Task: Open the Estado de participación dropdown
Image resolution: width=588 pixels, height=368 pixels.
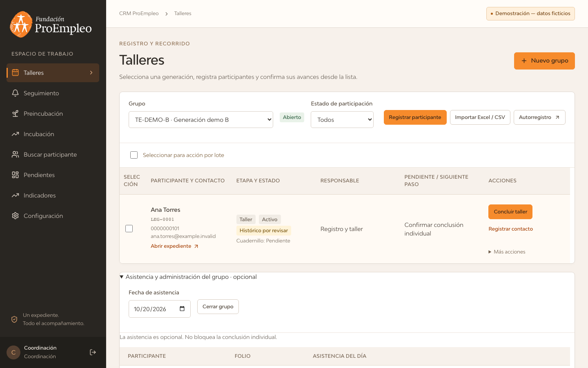Action: 342,120
